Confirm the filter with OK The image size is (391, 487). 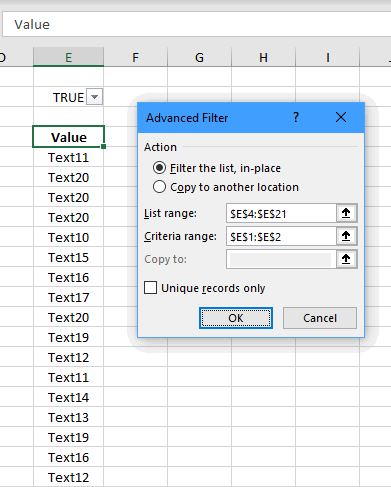236,318
